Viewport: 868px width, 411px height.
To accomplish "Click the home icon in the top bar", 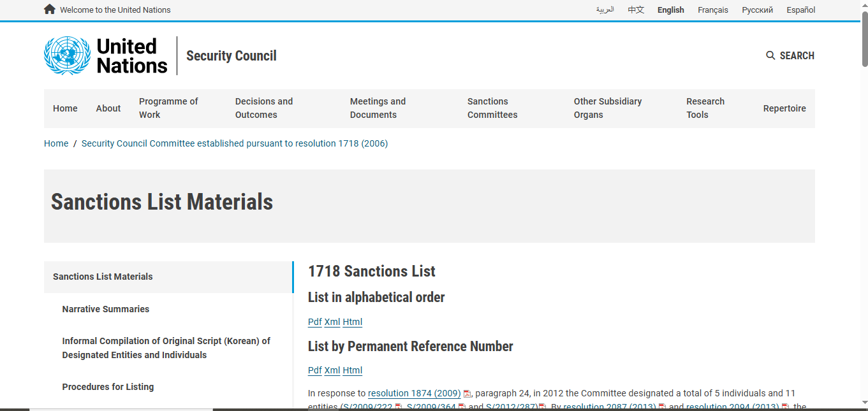I will 50,10.
